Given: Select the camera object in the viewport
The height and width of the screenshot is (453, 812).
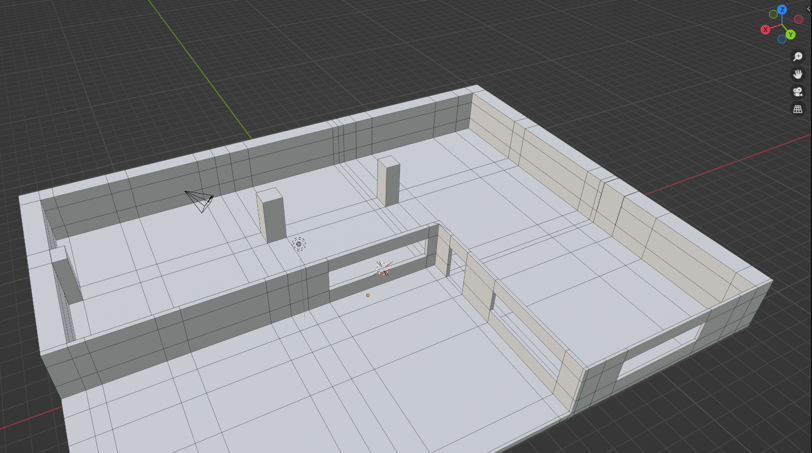Looking at the screenshot, I should click(x=200, y=201).
